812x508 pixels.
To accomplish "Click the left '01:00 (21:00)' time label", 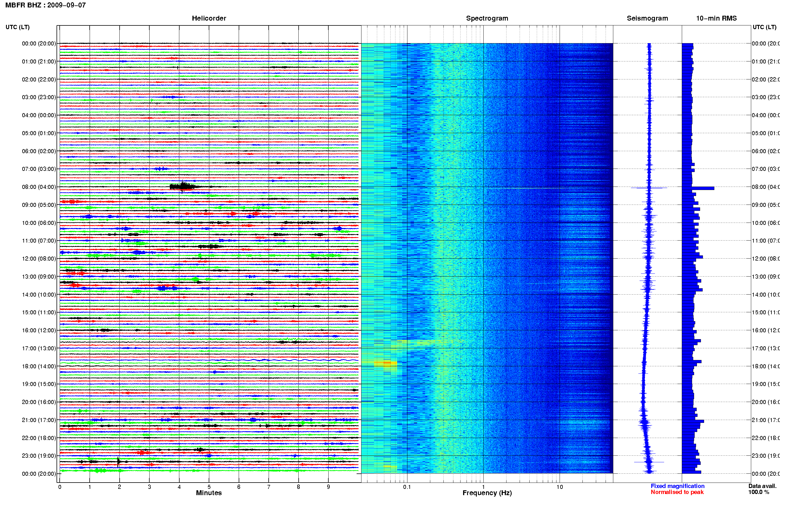I will pyautogui.click(x=39, y=61).
